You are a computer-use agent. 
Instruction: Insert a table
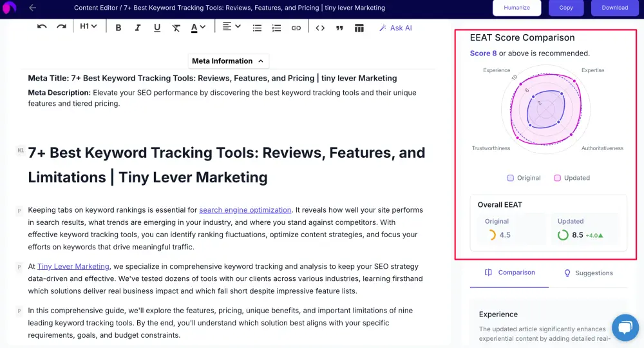click(x=359, y=28)
